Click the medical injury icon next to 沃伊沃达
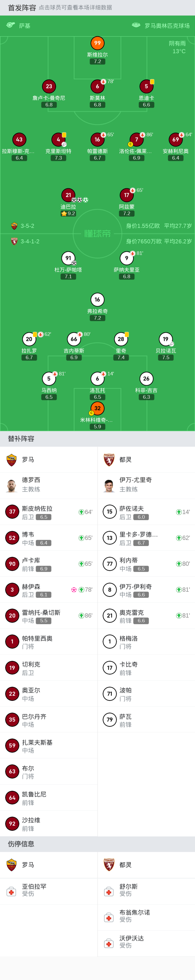The height and width of the screenshot is (980, 195). click(109, 943)
